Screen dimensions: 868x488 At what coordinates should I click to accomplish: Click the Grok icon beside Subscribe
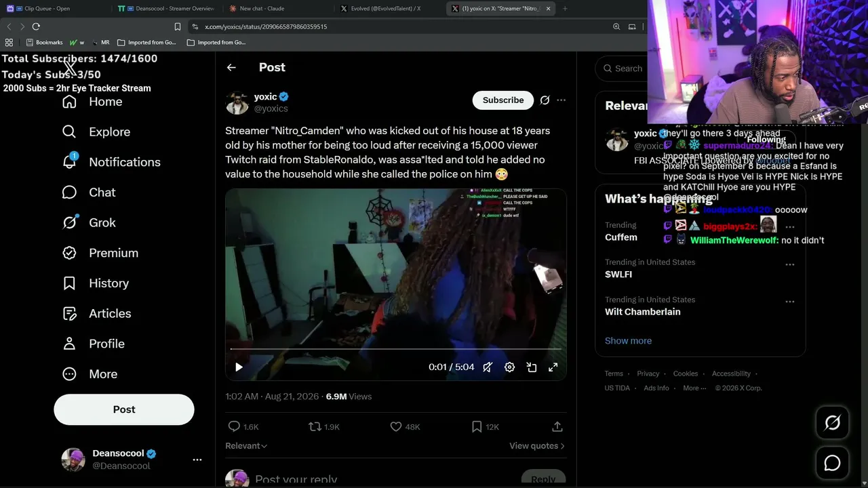click(x=545, y=100)
